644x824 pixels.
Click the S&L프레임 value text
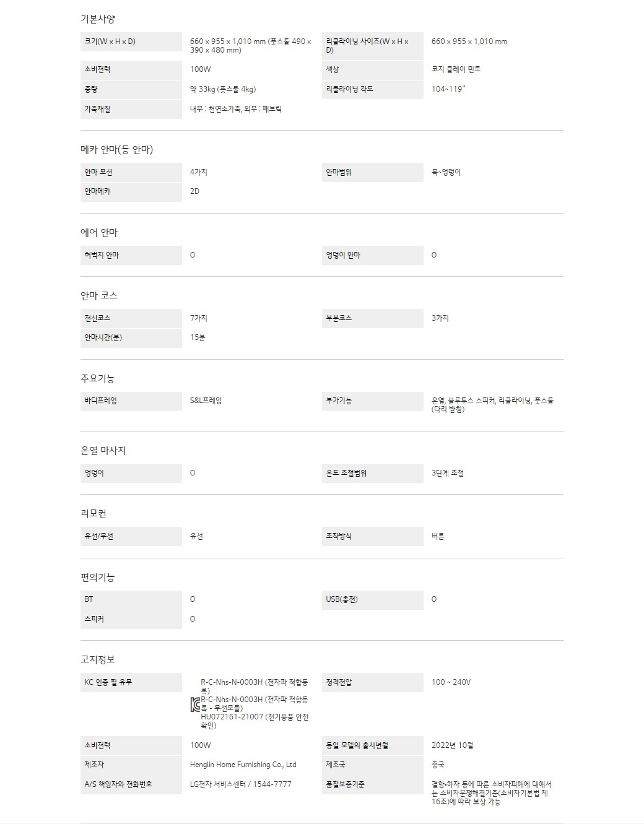206,401
